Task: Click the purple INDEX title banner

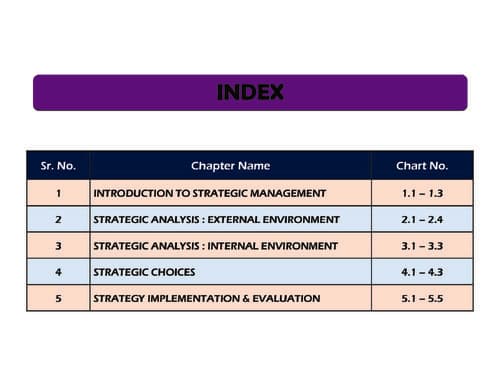Action: 250,92
